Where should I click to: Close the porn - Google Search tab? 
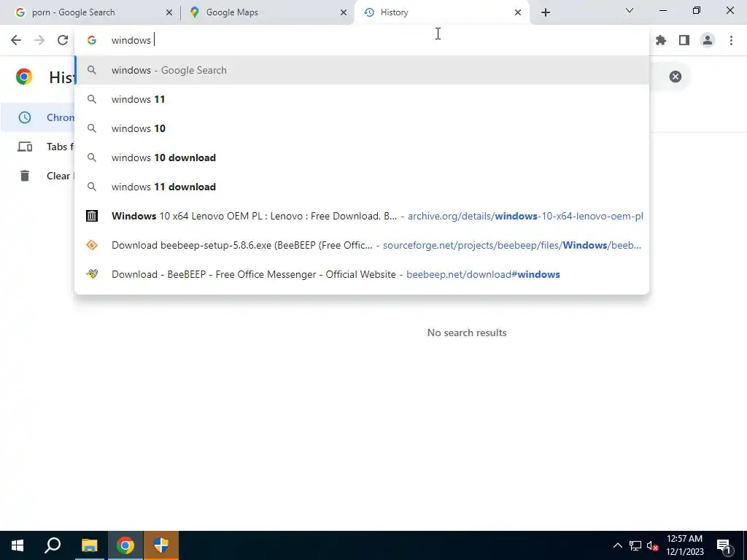169,12
